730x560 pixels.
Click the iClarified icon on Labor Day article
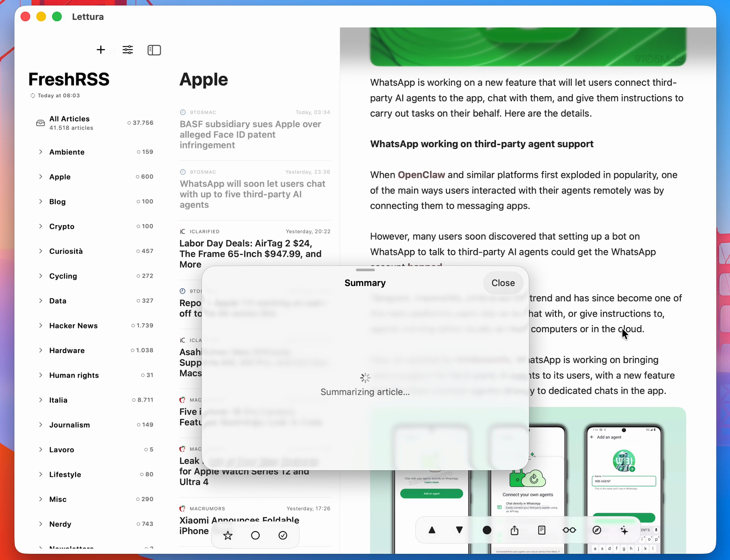183,231
